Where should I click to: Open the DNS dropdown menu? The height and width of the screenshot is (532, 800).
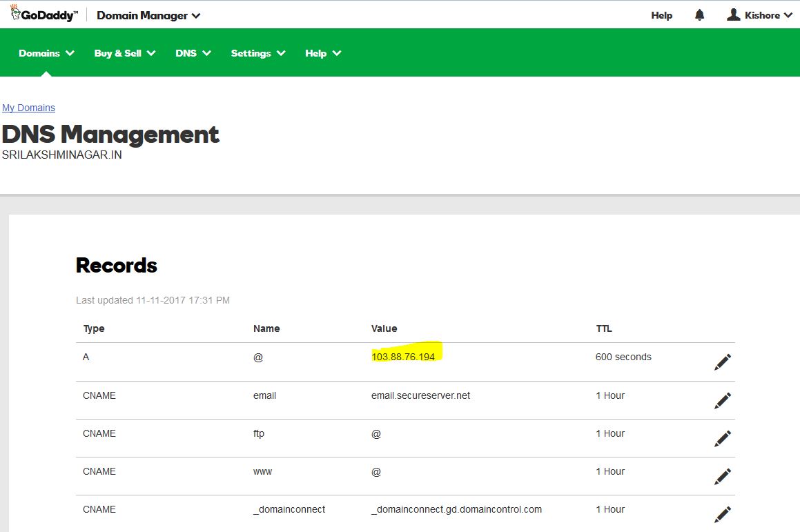point(193,53)
